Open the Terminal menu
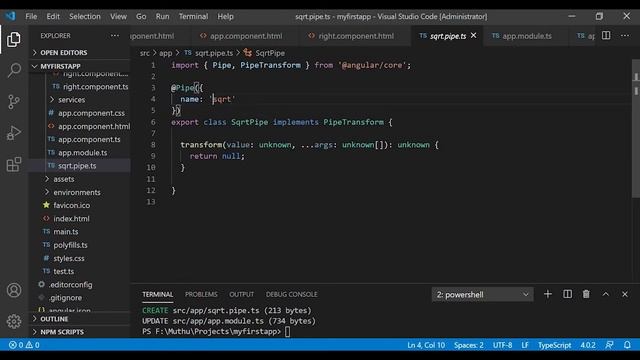 (193, 17)
